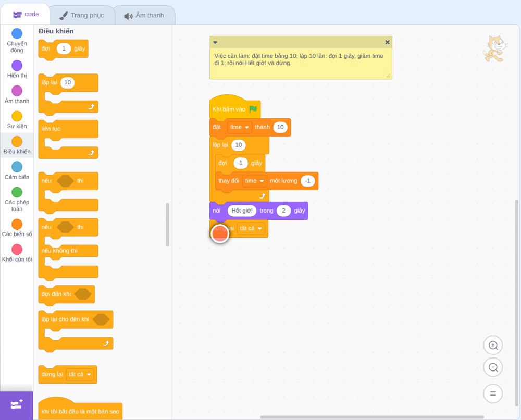Select the Các phép toán category circle
The height and width of the screenshot is (420, 521).
click(x=17, y=192)
